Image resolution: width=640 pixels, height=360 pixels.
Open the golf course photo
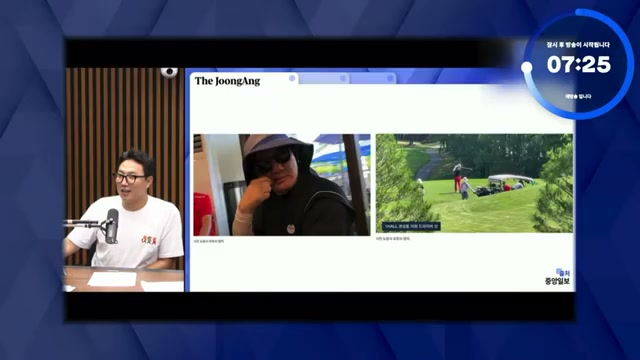coord(474,183)
